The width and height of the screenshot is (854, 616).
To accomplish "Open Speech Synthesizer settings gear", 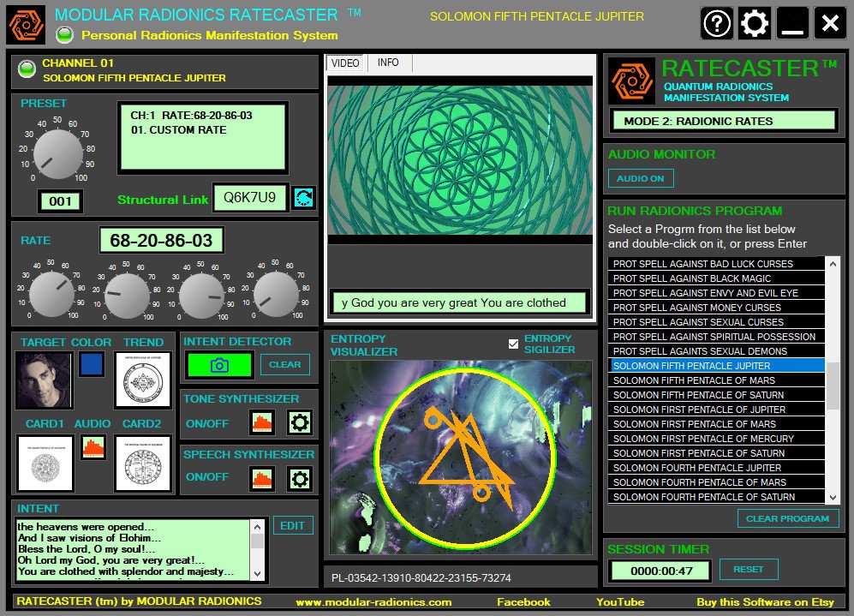I will click(299, 479).
